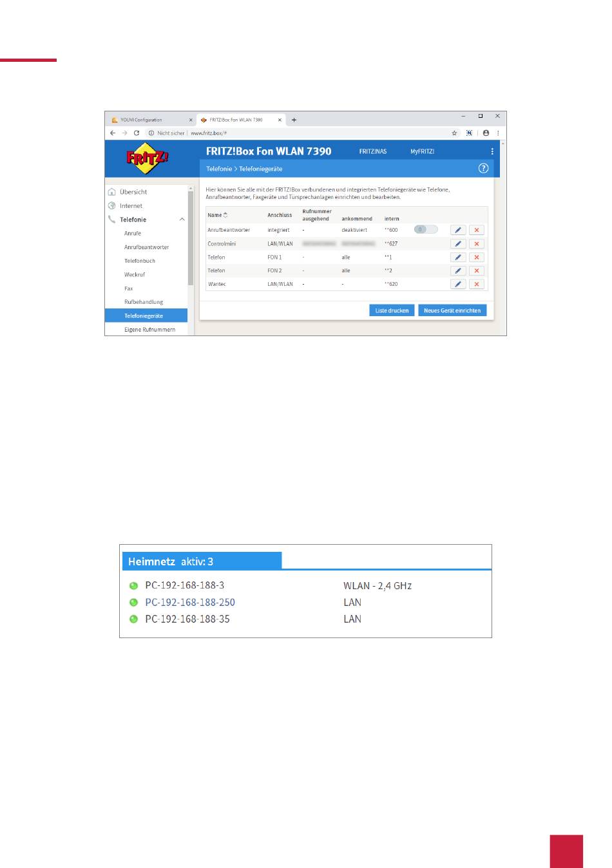Click the Nicht sicher site info icon
Screen dimensions: 612x868
tap(151, 133)
